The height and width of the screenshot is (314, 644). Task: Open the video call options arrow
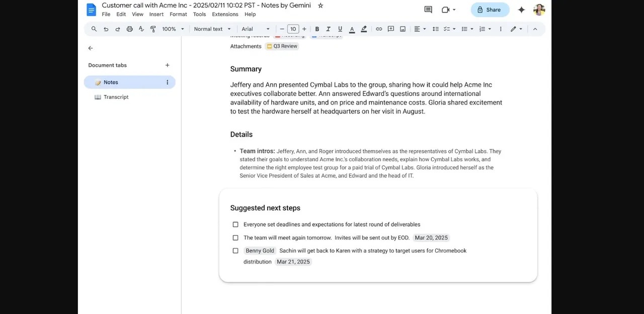click(x=454, y=10)
